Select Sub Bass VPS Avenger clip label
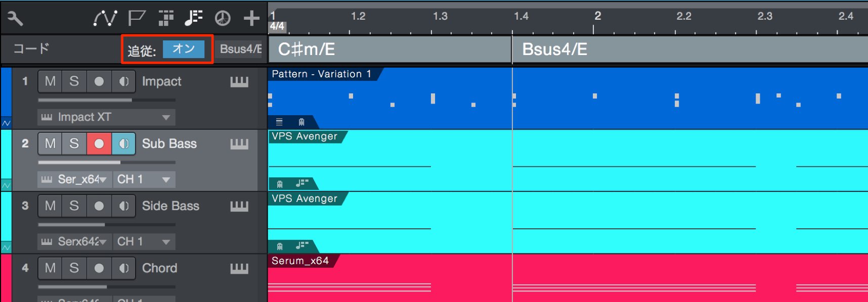 304,136
